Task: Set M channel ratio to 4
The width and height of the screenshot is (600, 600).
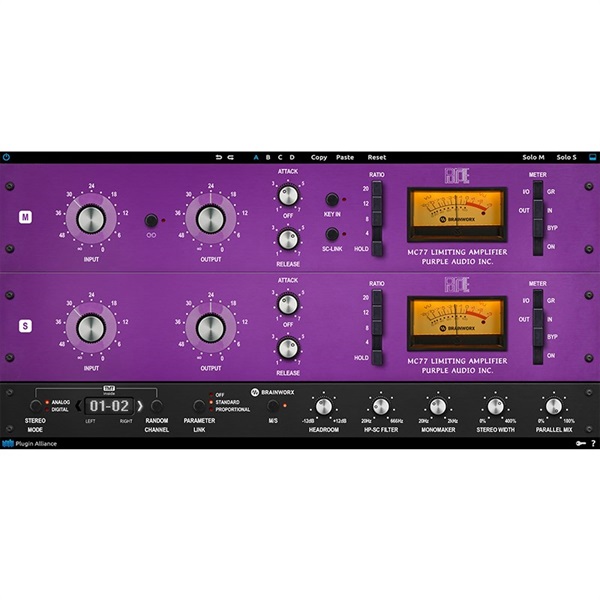Action: [x=377, y=233]
